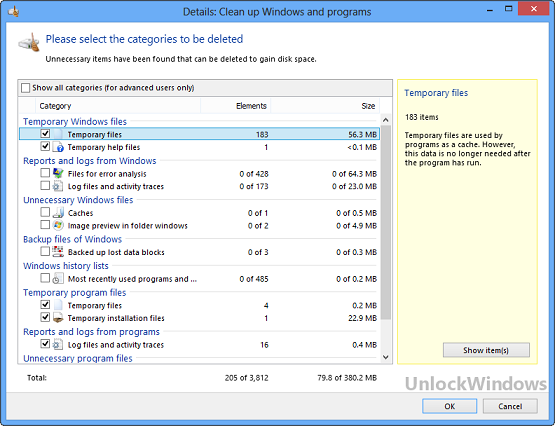Minimize the dialog window
This screenshot has height=426, width=555.
(490, 10)
